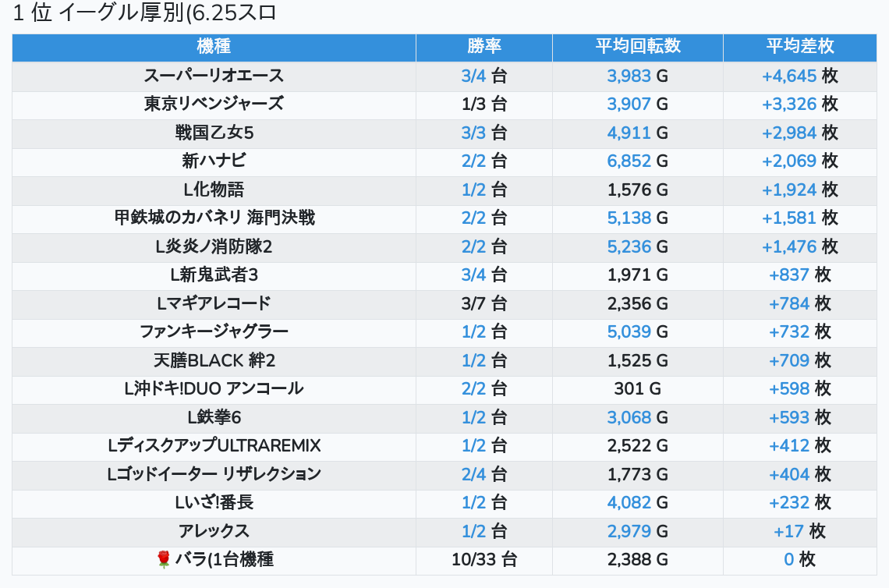Open ファンキージャグラー in the table
Screen dimensions: 889x588
[214, 331]
